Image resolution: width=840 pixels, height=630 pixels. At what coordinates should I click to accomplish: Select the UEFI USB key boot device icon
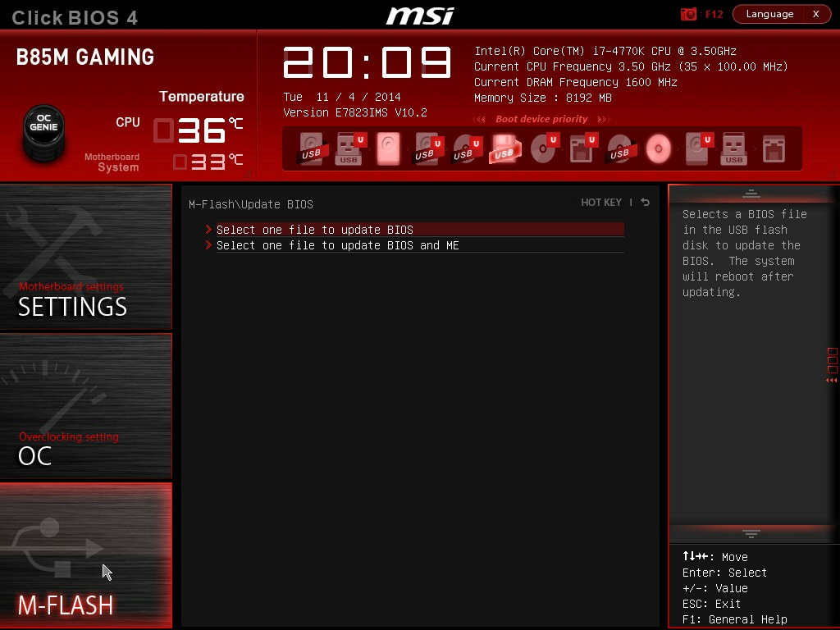click(349, 149)
